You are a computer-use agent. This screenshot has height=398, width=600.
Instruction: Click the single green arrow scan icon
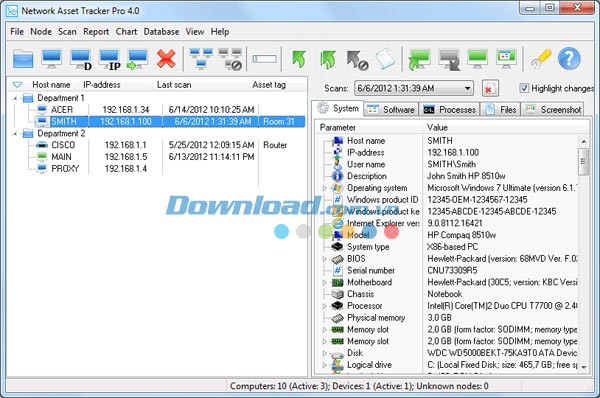298,59
